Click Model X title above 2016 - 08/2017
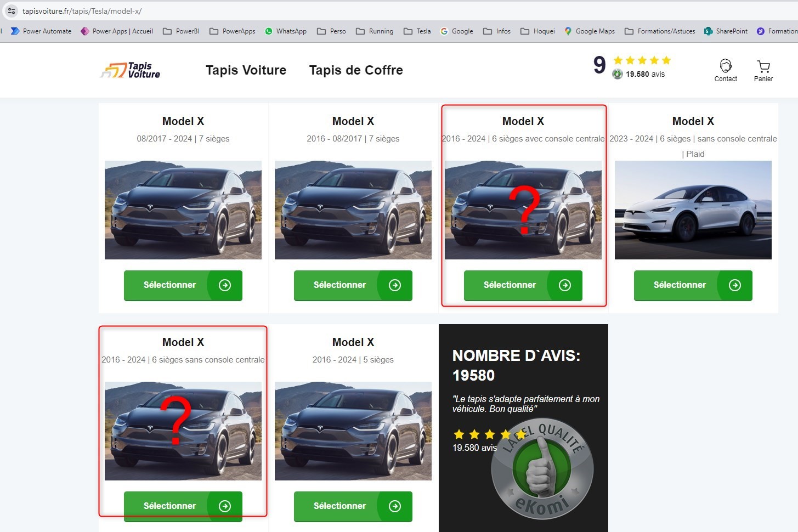Screen dimensions: 798x532 (x=353, y=121)
